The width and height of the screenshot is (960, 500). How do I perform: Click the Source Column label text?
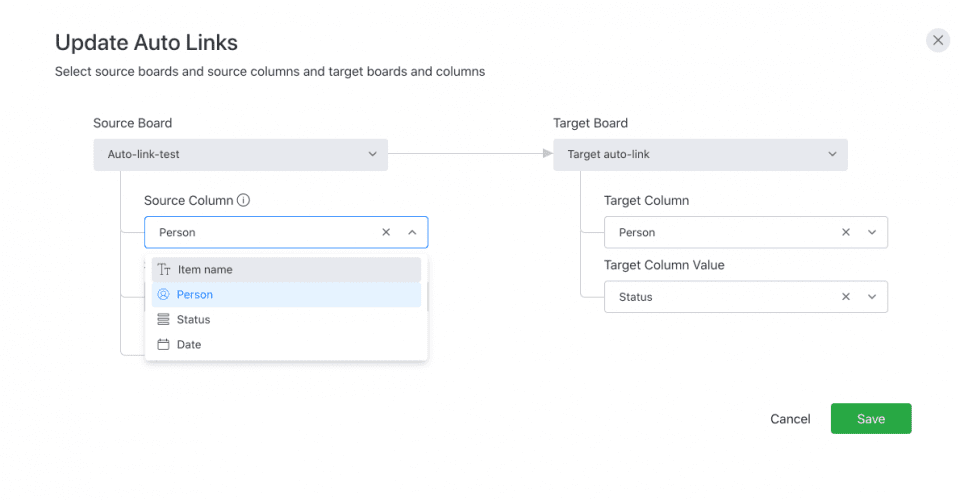[x=189, y=201]
